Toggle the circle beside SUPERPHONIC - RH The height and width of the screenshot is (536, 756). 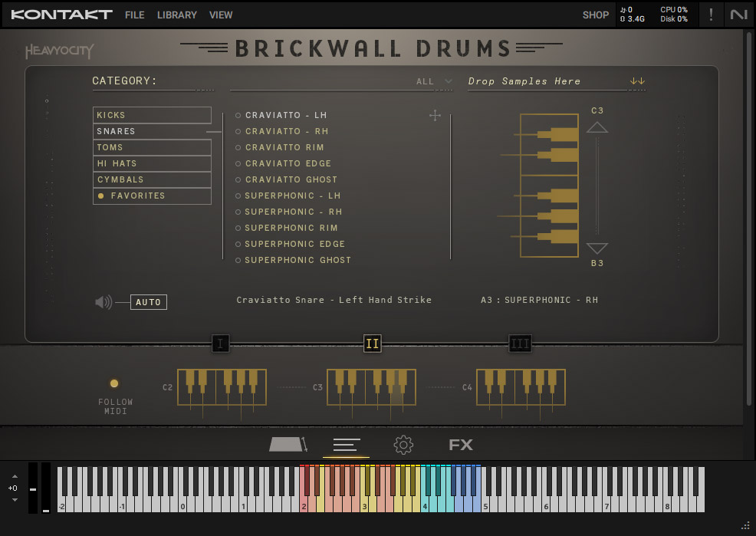point(238,212)
